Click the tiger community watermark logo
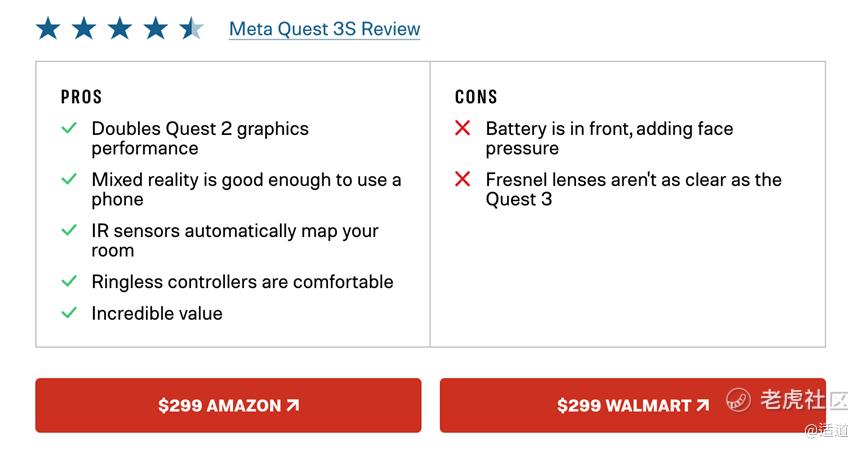865x451 pixels. 739,400
